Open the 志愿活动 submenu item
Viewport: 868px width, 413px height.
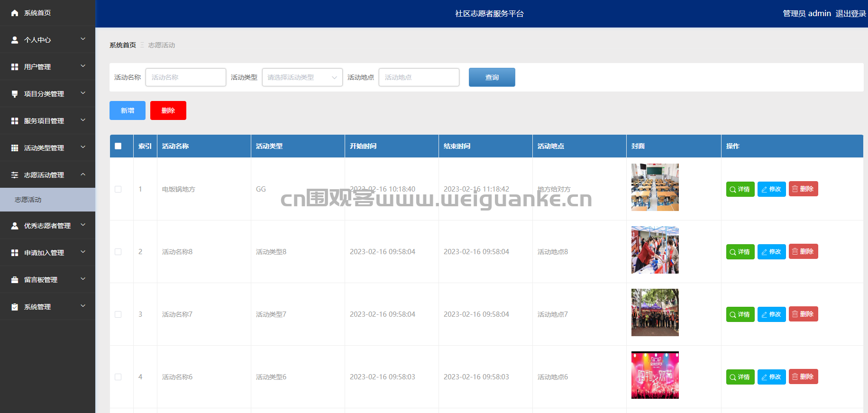(28, 200)
